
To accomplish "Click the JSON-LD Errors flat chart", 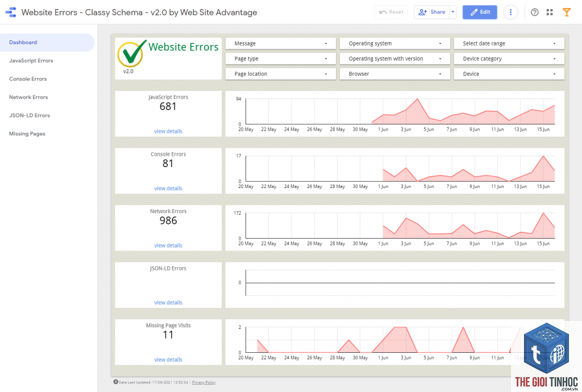I will (x=395, y=285).
